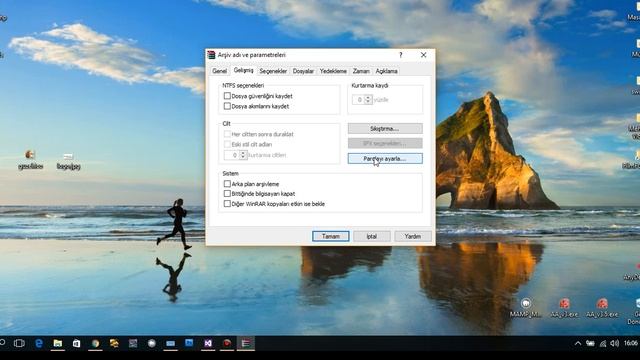640x360 pixels.
Task: Adjust the Kurtarma kaydı spinner arrows
Action: (x=368, y=100)
